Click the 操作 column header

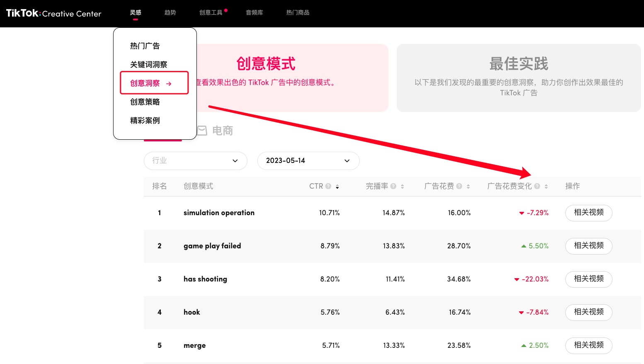pyautogui.click(x=572, y=186)
